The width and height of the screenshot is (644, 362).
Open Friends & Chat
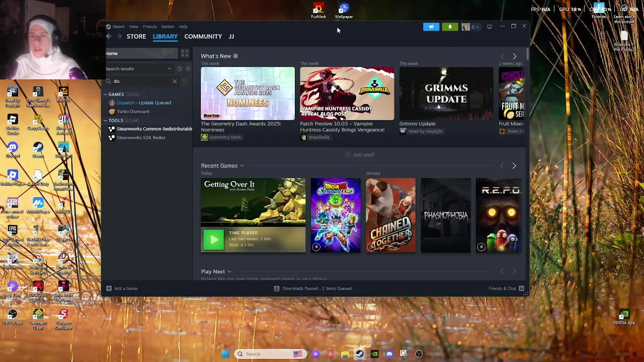click(506, 288)
